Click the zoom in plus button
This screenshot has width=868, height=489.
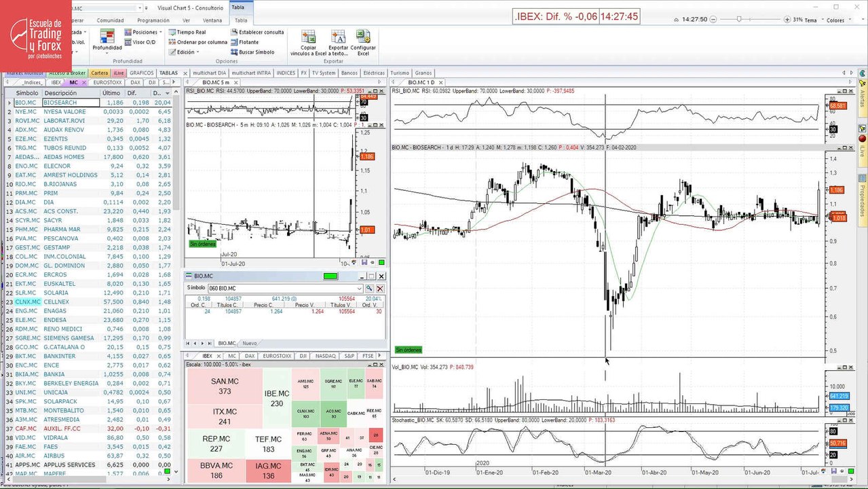(787, 20)
